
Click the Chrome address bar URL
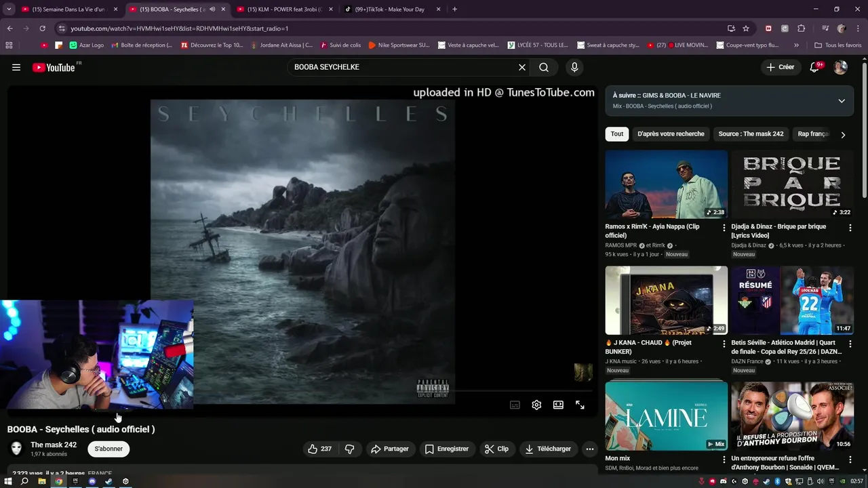click(x=180, y=28)
